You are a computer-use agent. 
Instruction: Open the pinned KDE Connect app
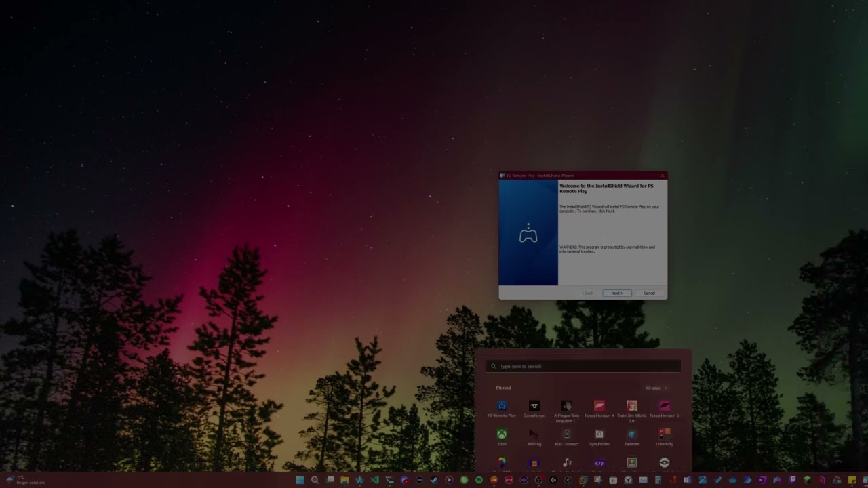567,437
